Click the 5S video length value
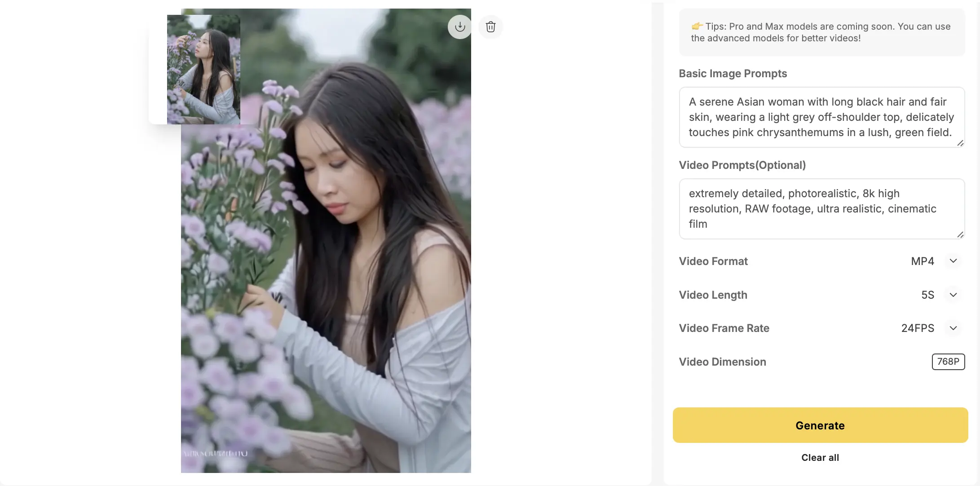 coord(927,295)
